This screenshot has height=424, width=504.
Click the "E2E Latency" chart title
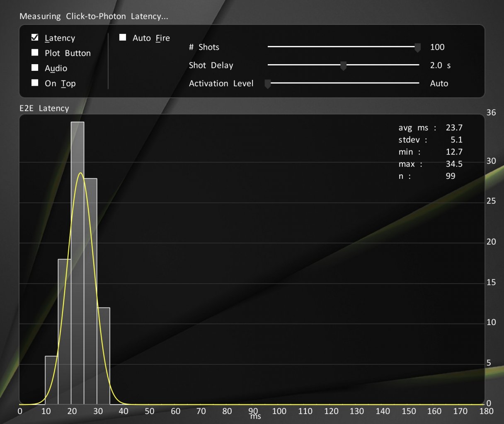[x=44, y=108]
